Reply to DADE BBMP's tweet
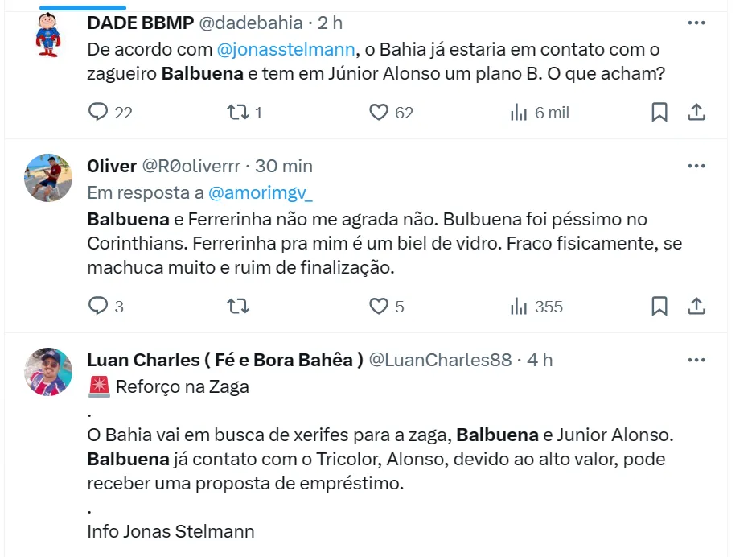Viewport: 756px width, 557px height. [x=98, y=113]
